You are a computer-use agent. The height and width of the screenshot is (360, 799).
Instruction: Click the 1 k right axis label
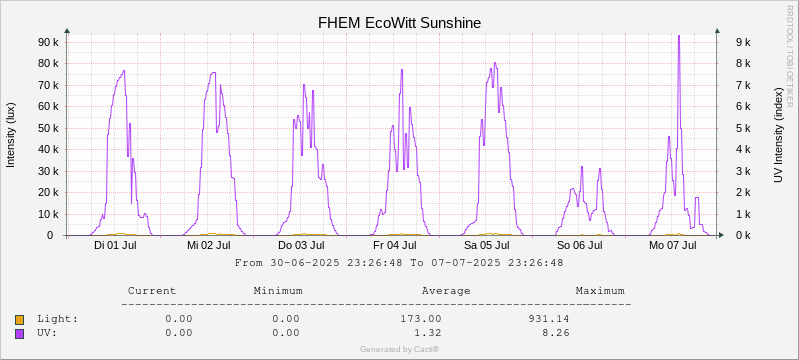click(743, 215)
